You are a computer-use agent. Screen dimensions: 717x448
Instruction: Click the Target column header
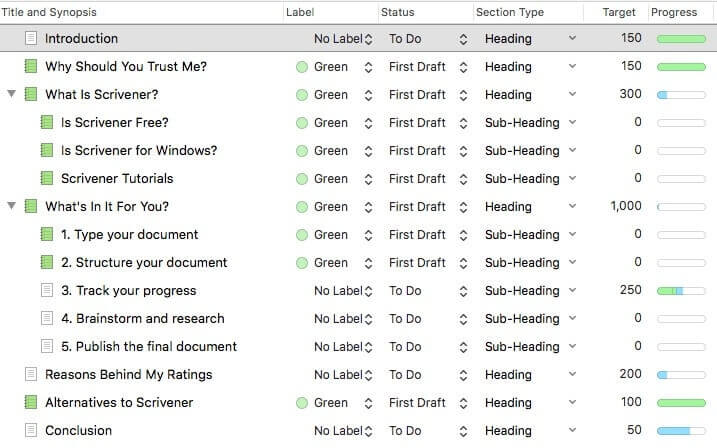[x=619, y=12]
